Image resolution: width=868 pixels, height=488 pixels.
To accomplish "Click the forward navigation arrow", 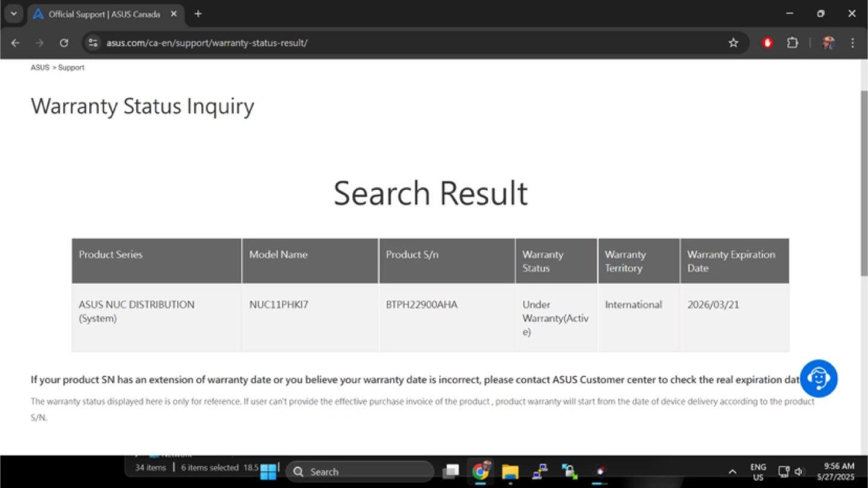I will click(40, 43).
